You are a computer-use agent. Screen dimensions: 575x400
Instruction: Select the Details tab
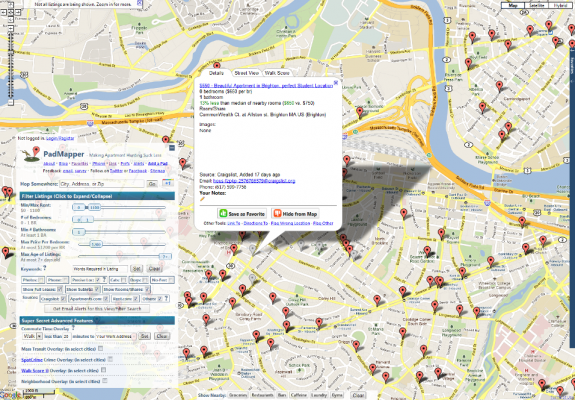coord(216,73)
